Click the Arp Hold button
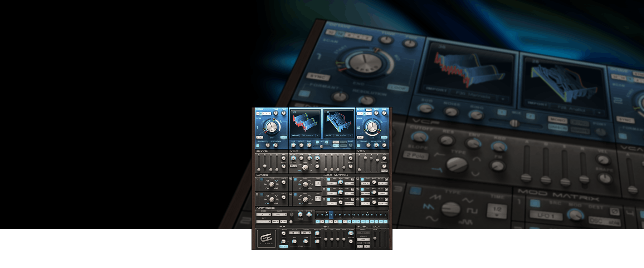The height and width of the screenshot is (268, 644). click(275, 222)
